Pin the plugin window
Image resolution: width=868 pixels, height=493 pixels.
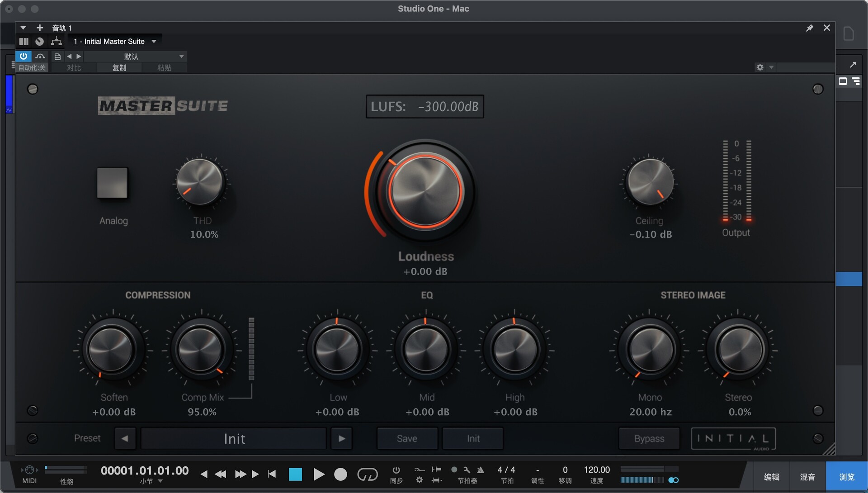coord(810,28)
